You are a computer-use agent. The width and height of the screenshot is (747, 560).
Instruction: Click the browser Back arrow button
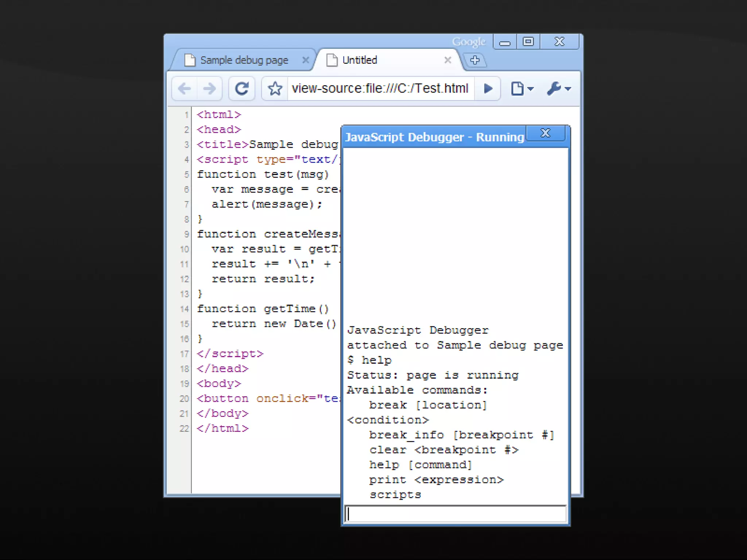[185, 89]
